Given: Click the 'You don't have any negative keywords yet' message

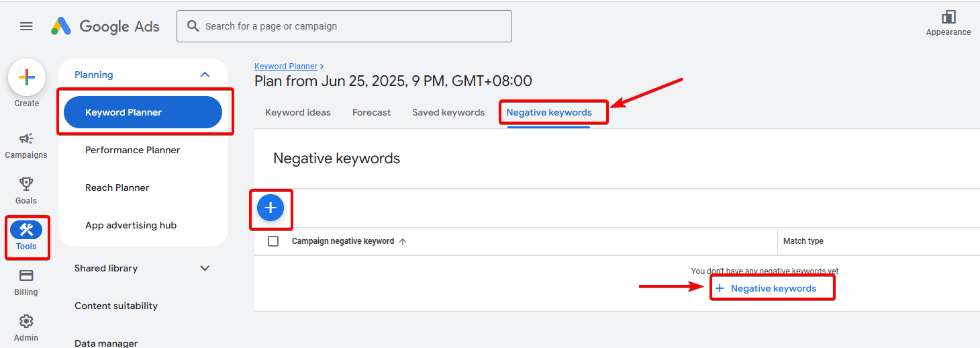Looking at the screenshot, I should pos(765,271).
